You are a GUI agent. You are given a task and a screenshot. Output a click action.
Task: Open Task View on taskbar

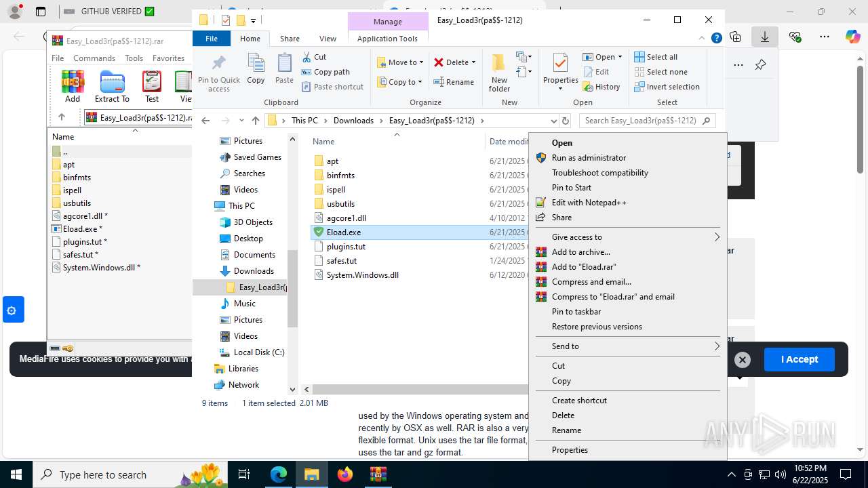point(245,474)
